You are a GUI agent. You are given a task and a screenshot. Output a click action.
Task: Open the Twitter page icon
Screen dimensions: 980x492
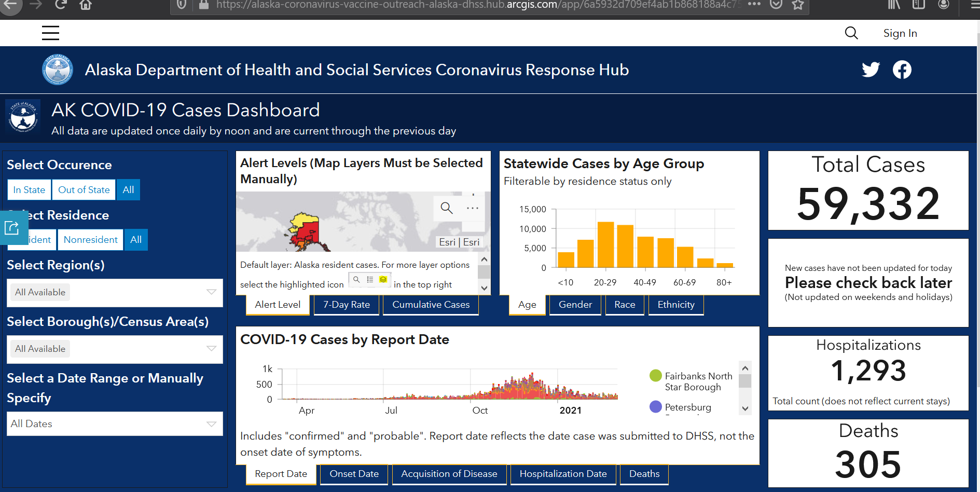tap(871, 70)
